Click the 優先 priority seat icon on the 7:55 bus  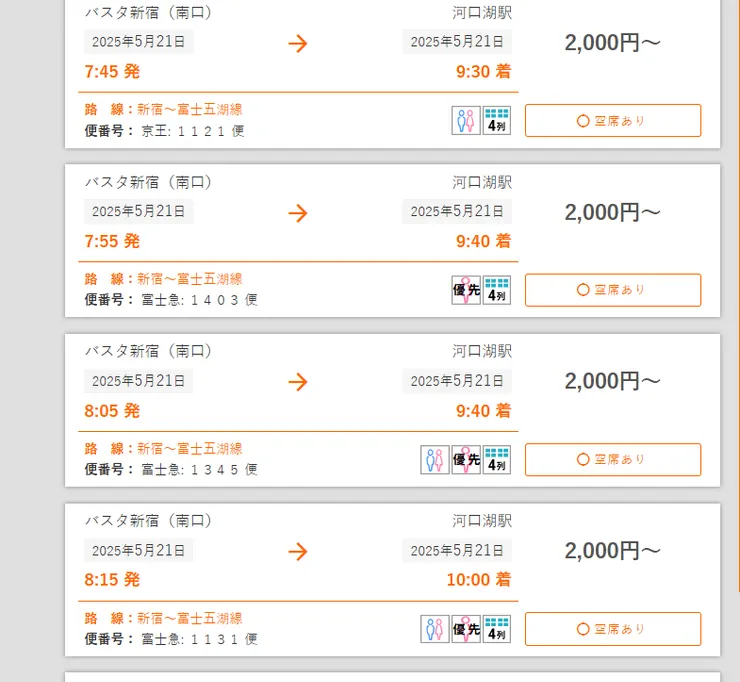click(x=466, y=290)
